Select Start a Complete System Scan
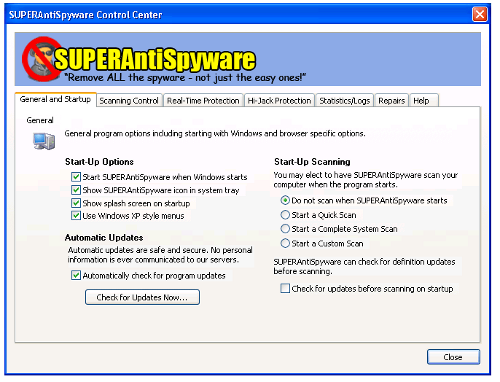Viewport: 500px width, 382px height. click(285, 229)
